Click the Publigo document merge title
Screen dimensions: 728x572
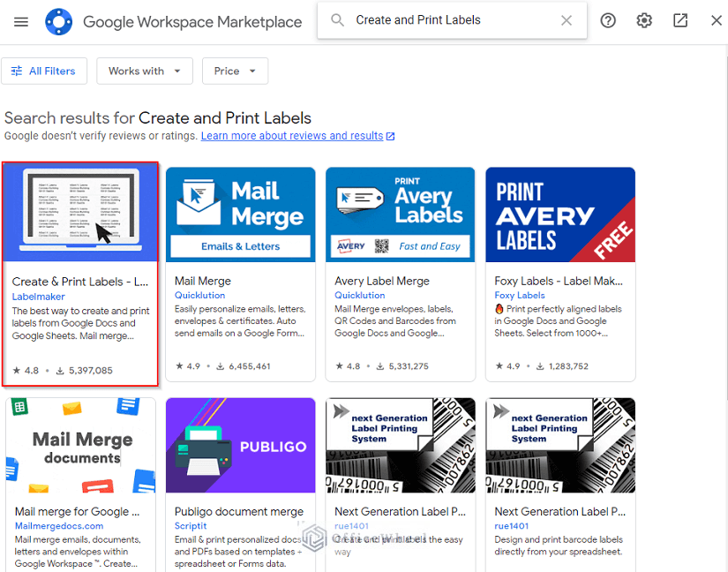238,512
